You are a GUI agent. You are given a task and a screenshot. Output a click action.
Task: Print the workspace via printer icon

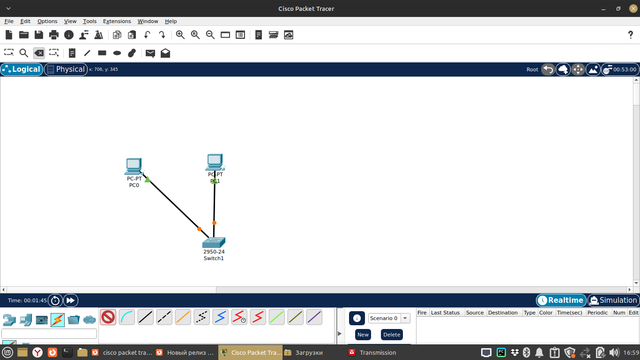(x=54, y=35)
